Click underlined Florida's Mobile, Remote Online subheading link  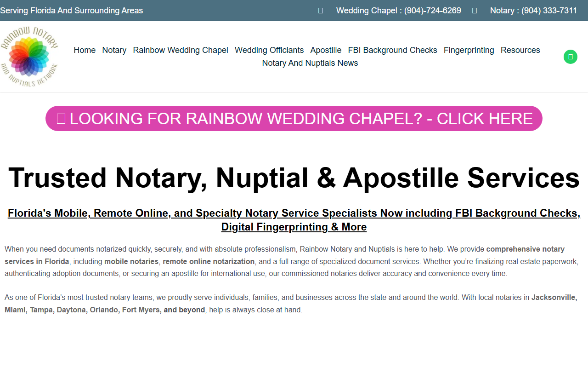[x=294, y=220]
